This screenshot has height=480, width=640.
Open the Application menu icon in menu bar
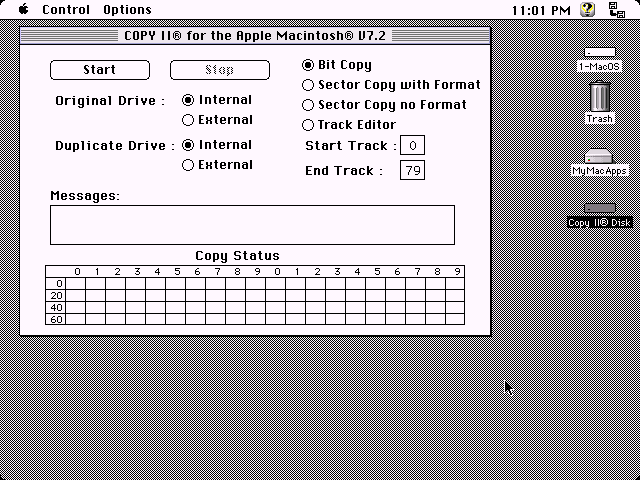(617, 9)
